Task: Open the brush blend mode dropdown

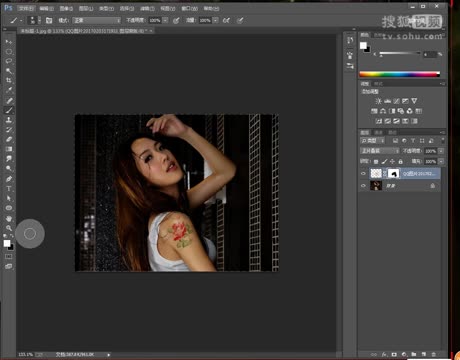Action: tap(97, 20)
